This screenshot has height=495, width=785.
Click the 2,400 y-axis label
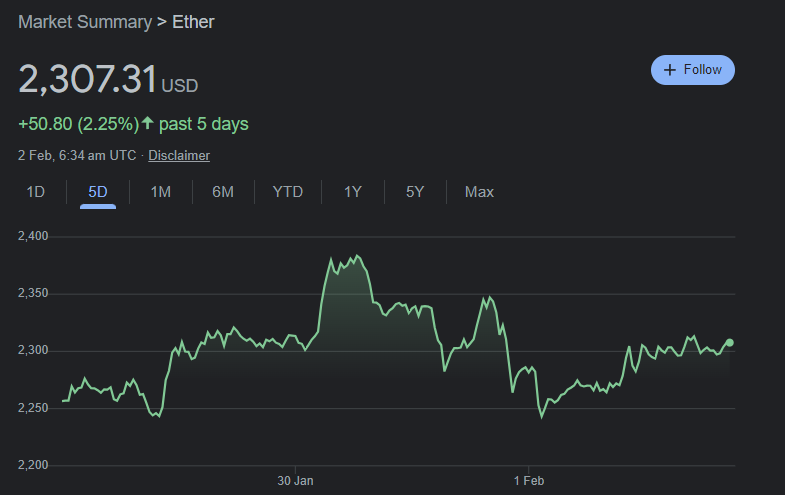pyautogui.click(x=33, y=236)
